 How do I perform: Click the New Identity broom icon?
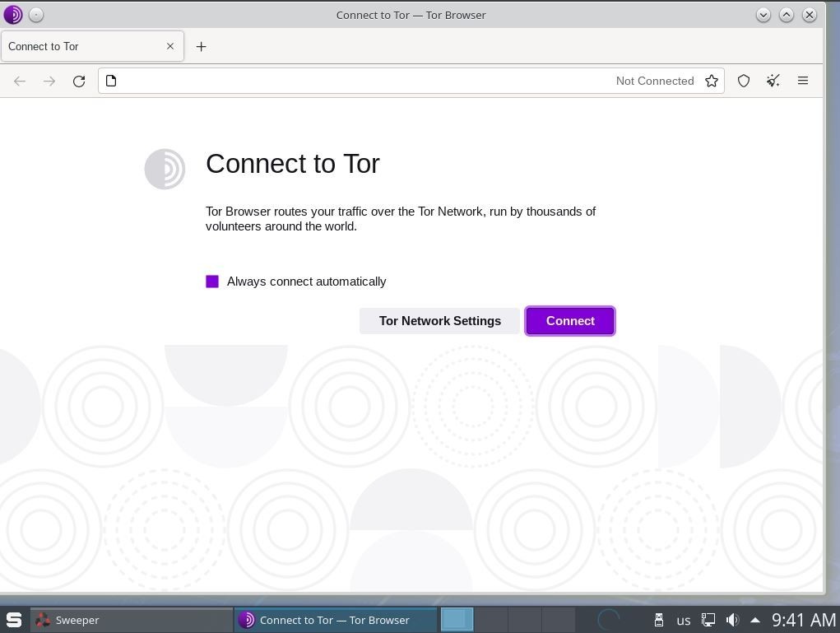pos(773,81)
